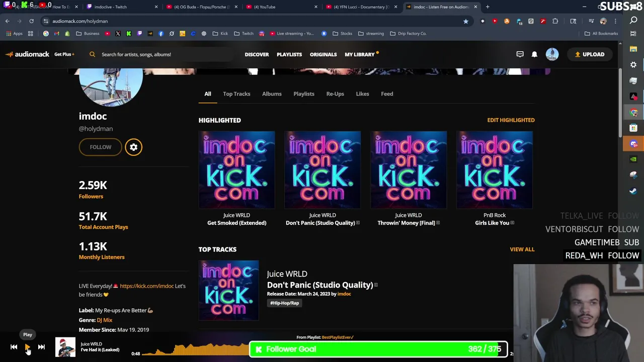Open the user avatar menu in header
Screen dimensions: 644x362
tap(552, 54)
